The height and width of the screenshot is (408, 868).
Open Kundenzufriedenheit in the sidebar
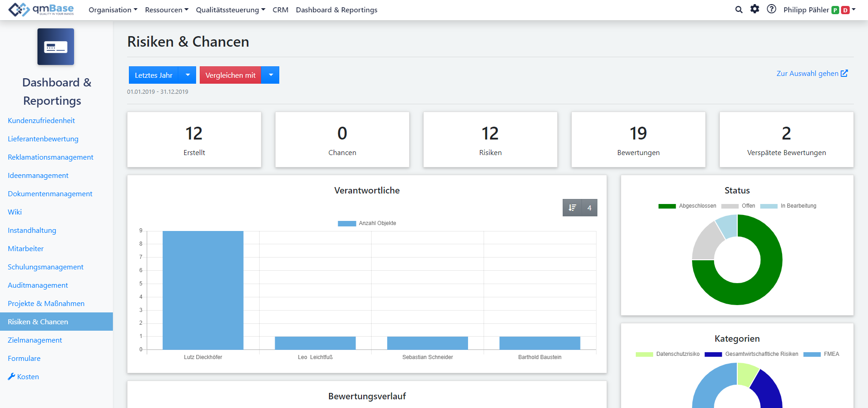pos(41,120)
